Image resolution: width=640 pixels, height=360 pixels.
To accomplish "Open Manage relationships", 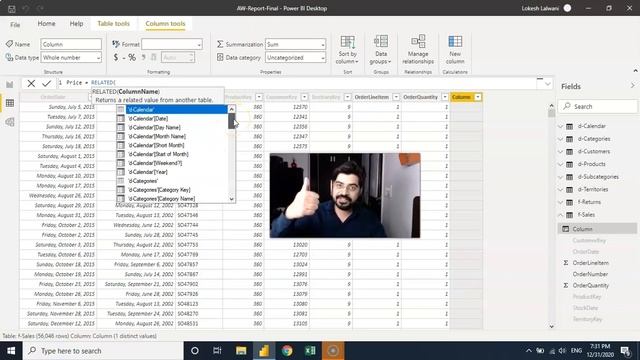I will [x=418, y=50].
